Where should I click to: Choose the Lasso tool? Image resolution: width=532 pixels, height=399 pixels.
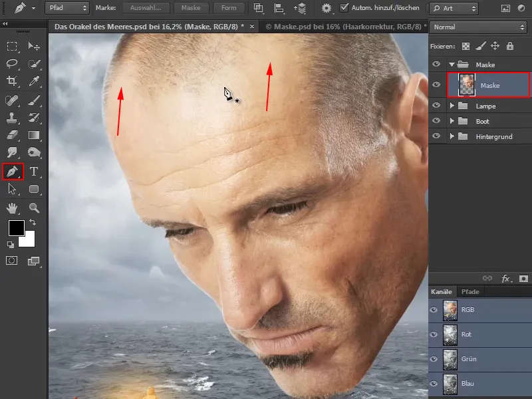pyautogui.click(x=12, y=64)
